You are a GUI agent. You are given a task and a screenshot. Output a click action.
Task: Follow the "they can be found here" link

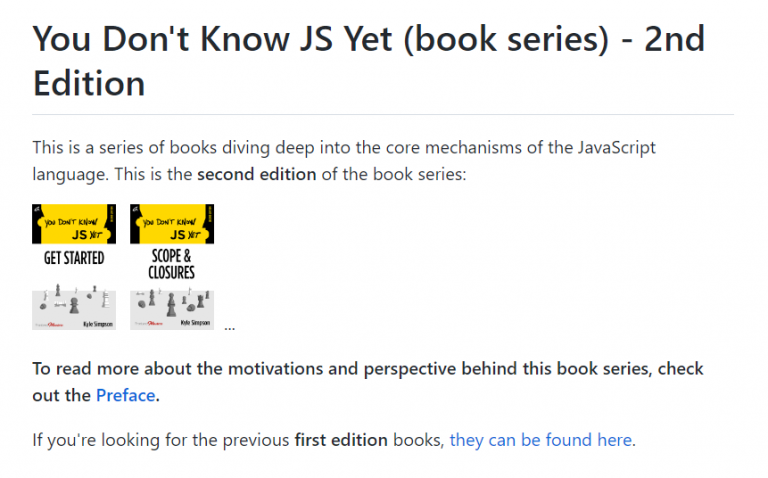coord(540,440)
